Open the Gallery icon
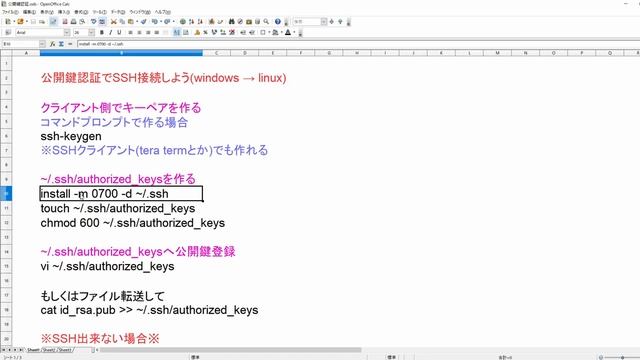Image resolution: width=640 pixels, height=360 pixels. click(x=249, y=22)
